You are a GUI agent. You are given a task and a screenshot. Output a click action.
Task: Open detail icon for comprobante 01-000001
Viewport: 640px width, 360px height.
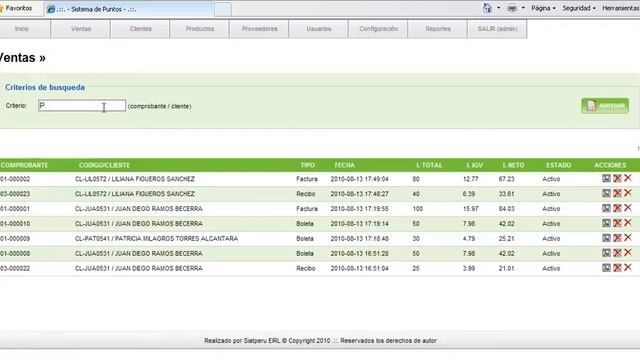coord(606,208)
